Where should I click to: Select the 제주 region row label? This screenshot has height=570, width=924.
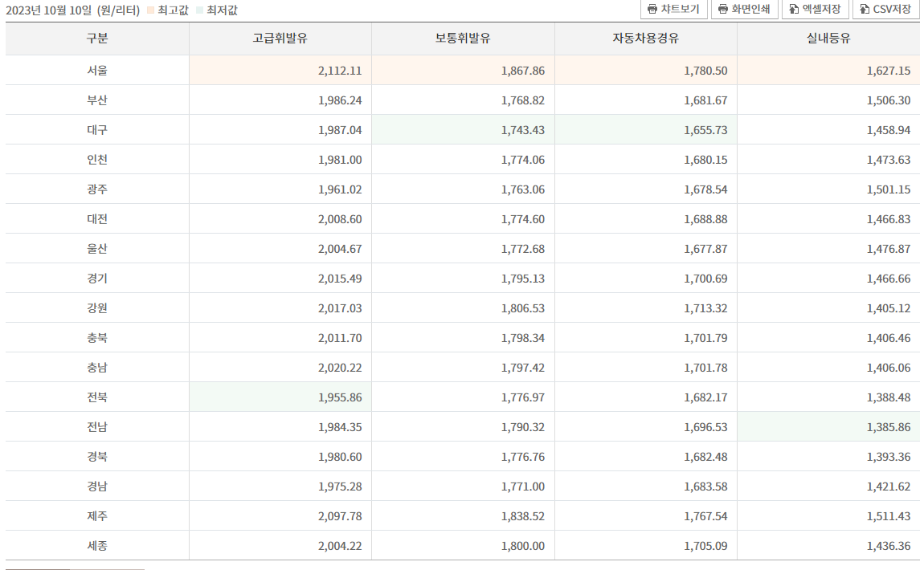pyautogui.click(x=96, y=516)
